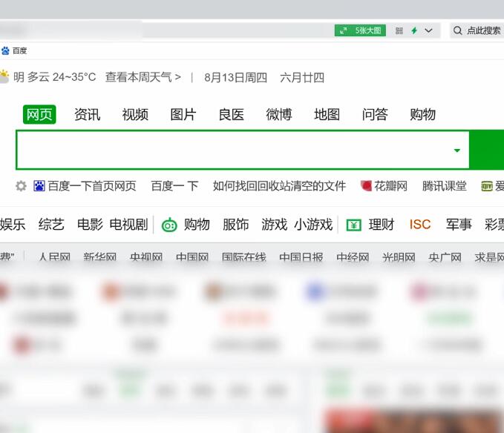Open the gear settings icon below search
Screen dimensions: 504x433
point(22,186)
